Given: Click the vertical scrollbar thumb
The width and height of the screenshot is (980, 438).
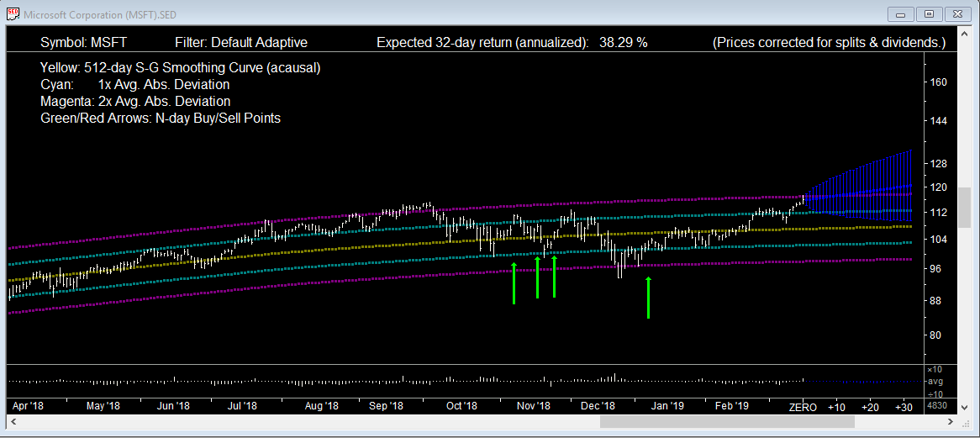Looking at the screenshot, I should 965,208.
